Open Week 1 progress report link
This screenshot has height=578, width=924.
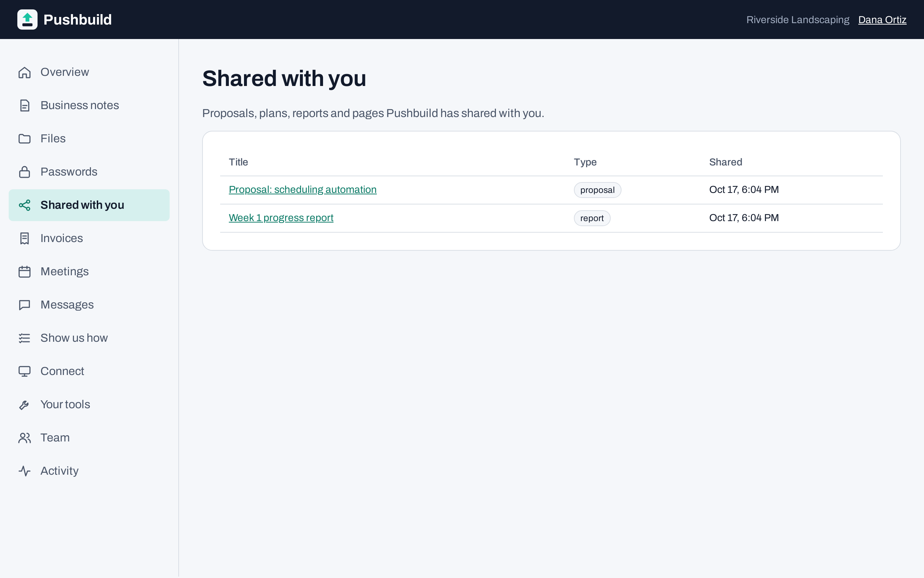(281, 218)
